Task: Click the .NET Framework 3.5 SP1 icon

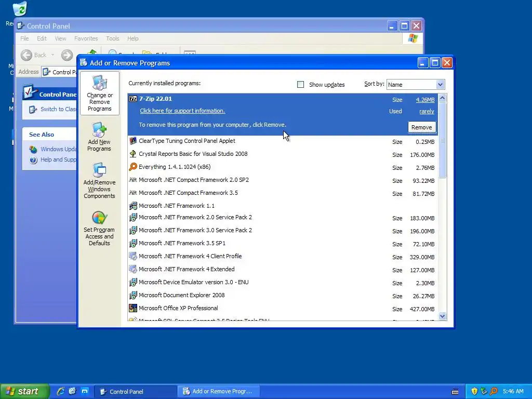Action: pos(133,243)
